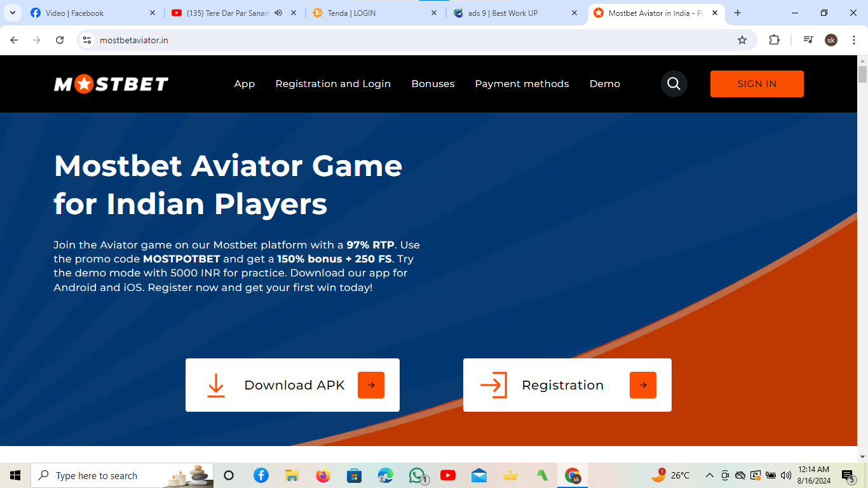The width and height of the screenshot is (868, 488).
Task: Open Chrome three-dot menu
Action: click(853, 40)
